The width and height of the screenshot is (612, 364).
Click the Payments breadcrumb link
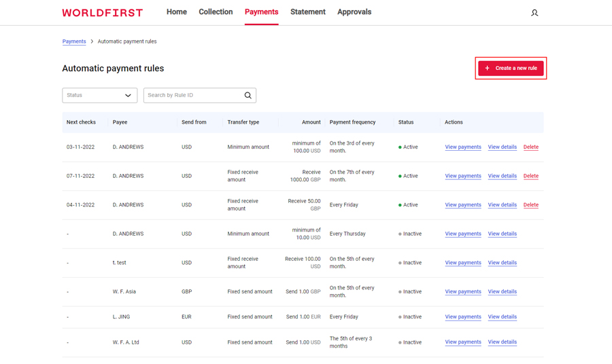pos(74,41)
